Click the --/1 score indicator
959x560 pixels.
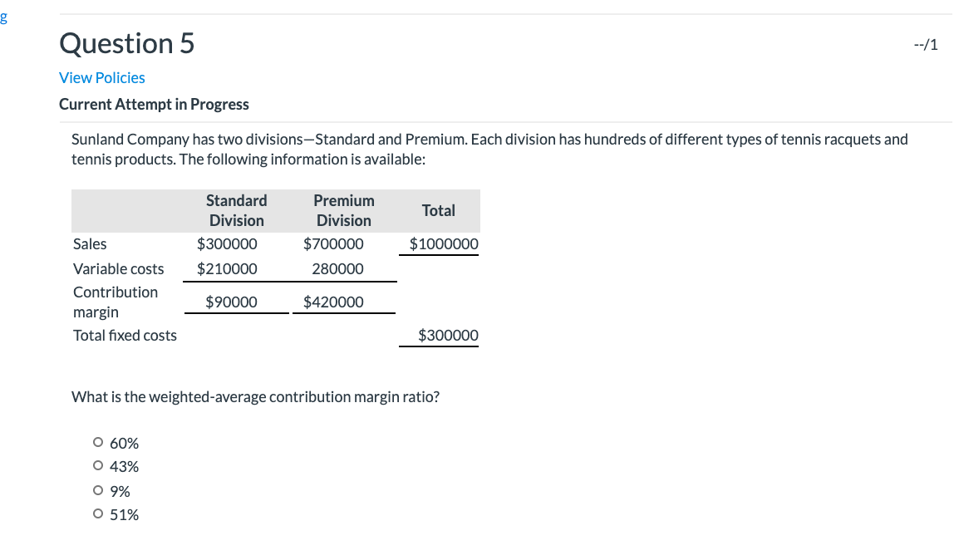(x=925, y=44)
